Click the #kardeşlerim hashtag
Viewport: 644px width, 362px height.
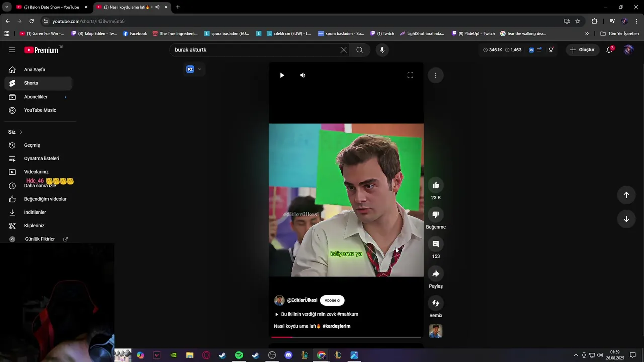point(336,326)
